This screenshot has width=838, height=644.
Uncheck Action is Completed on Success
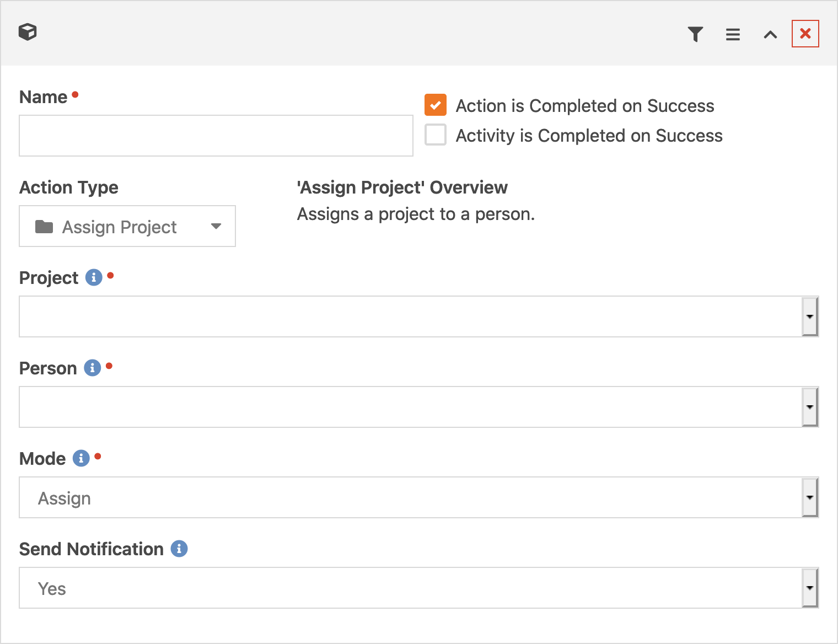436,105
